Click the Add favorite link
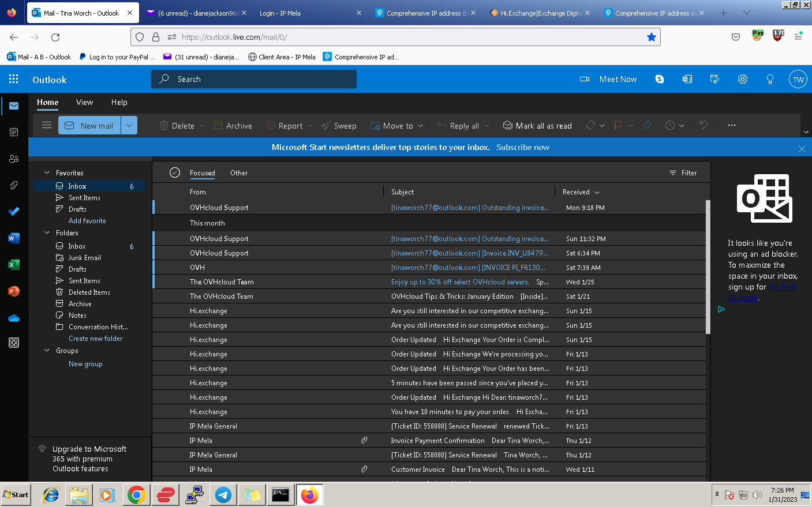The image size is (812, 507). point(87,221)
